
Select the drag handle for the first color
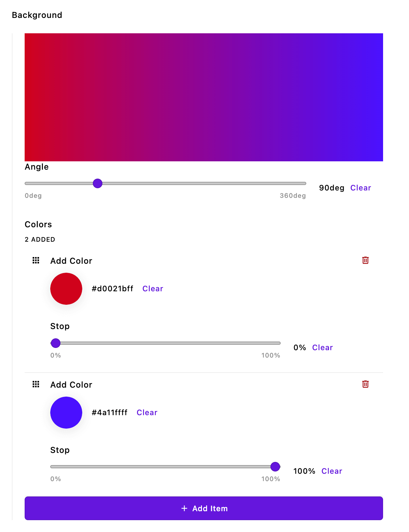coord(36,260)
